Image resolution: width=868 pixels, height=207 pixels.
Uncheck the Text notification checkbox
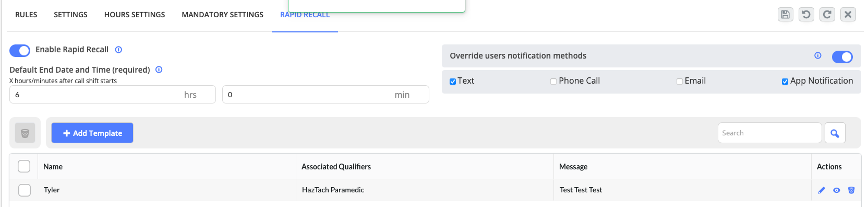click(453, 82)
